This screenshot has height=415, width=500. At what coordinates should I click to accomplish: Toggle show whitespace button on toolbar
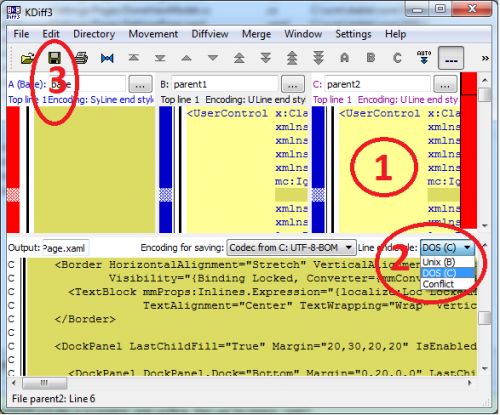[451, 58]
